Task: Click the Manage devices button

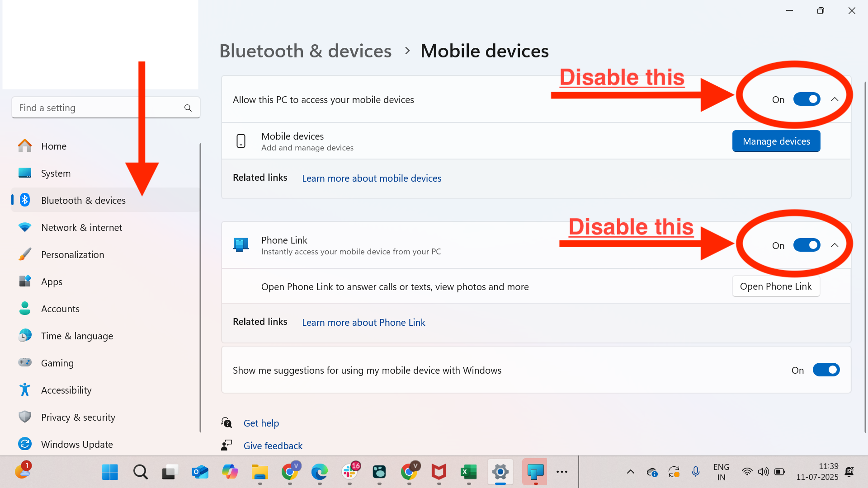Action: pos(776,141)
